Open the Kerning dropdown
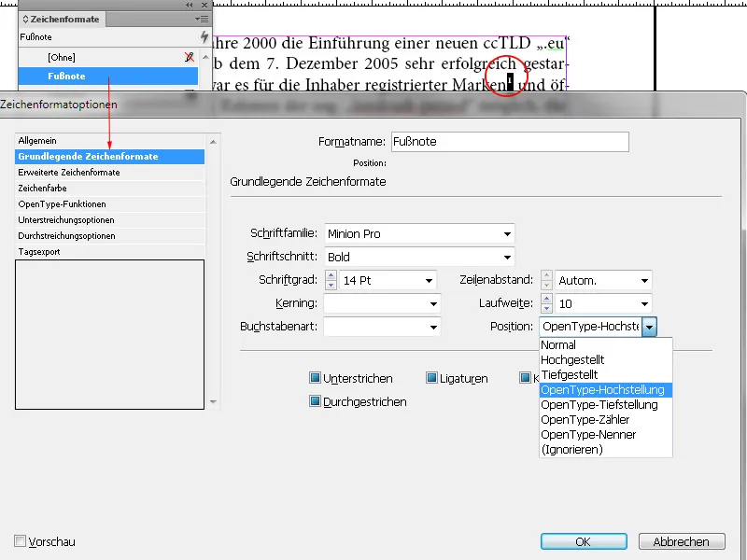The width and height of the screenshot is (747, 560). [x=433, y=304]
